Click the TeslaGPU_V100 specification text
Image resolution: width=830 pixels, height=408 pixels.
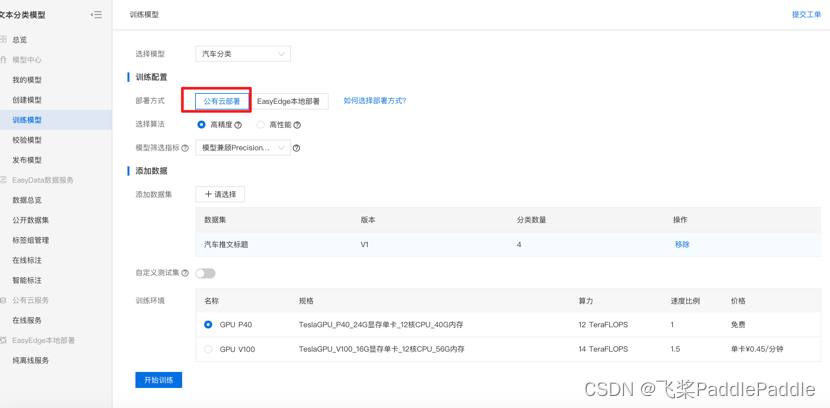382,349
